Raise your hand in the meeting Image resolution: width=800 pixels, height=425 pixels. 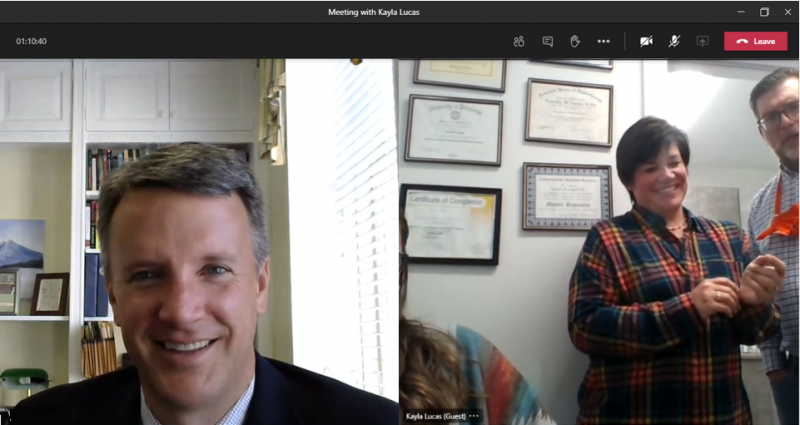(575, 41)
